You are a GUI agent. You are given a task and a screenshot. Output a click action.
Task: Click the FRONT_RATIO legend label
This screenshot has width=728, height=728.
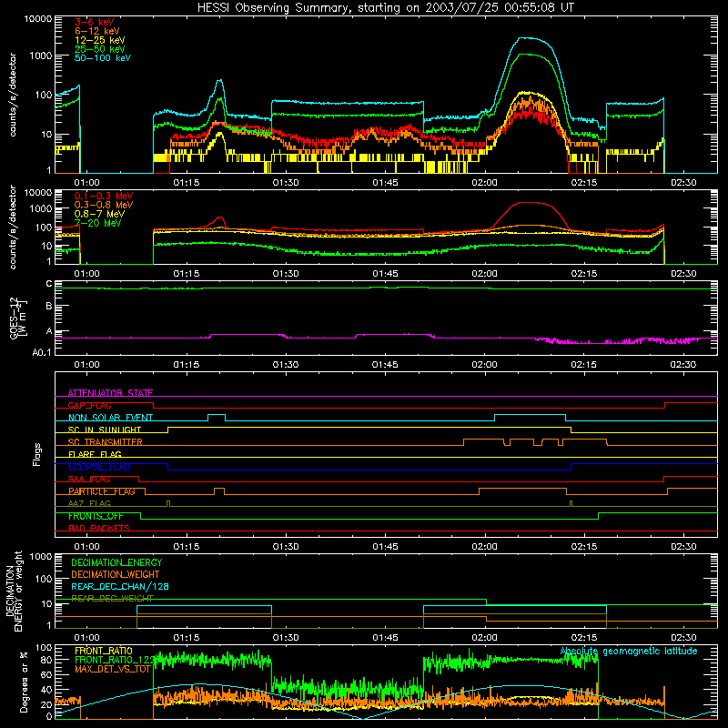[x=104, y=651]
